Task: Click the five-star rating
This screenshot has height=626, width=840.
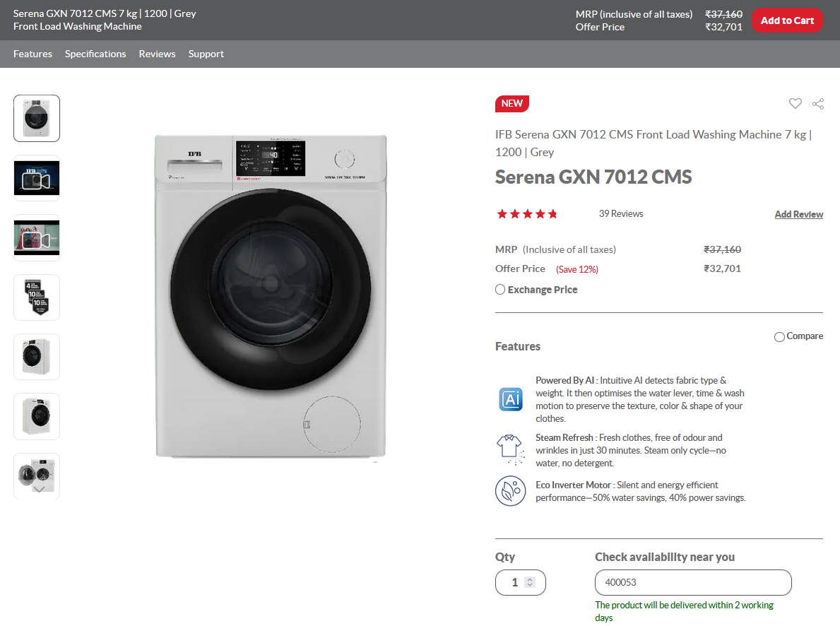Action: [527, 214]
